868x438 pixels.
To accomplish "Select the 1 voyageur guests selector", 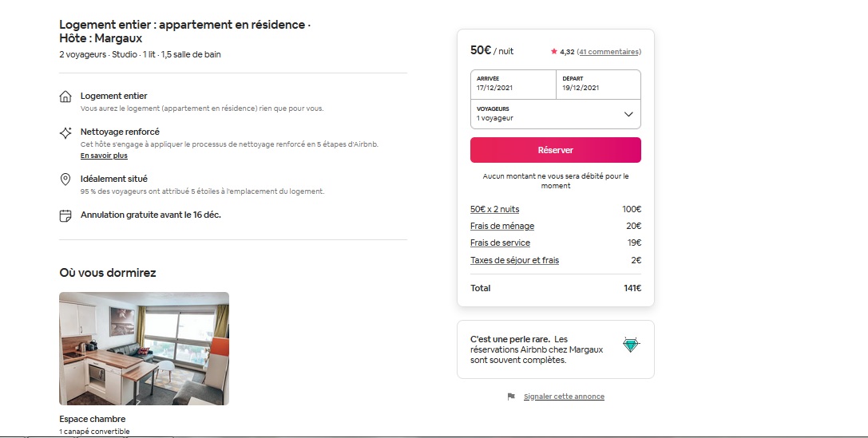I will point(555,114).
